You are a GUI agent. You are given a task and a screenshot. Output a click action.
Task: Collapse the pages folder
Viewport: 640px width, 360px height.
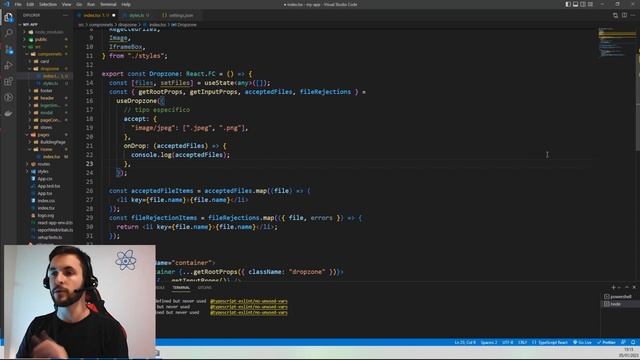[x=43, y=135]
